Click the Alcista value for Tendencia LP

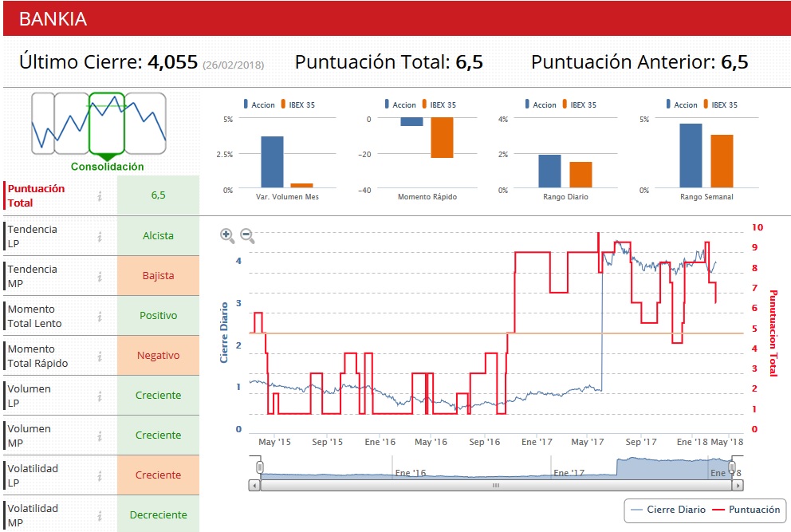pyautogui.click(x=158, y=236)
